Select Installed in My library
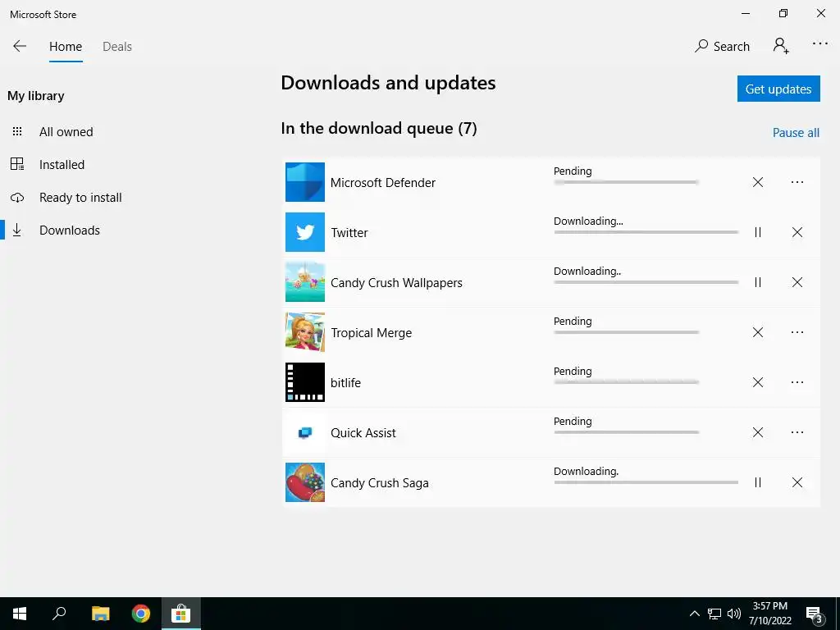The height and width of the screenshot is (630, 840). tap(62, 164)
